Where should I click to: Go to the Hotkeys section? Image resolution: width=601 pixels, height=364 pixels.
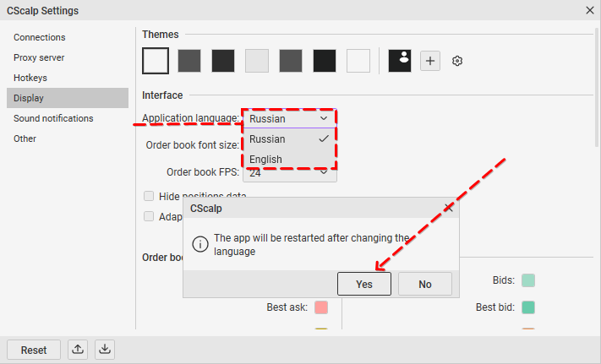point(68,78)
